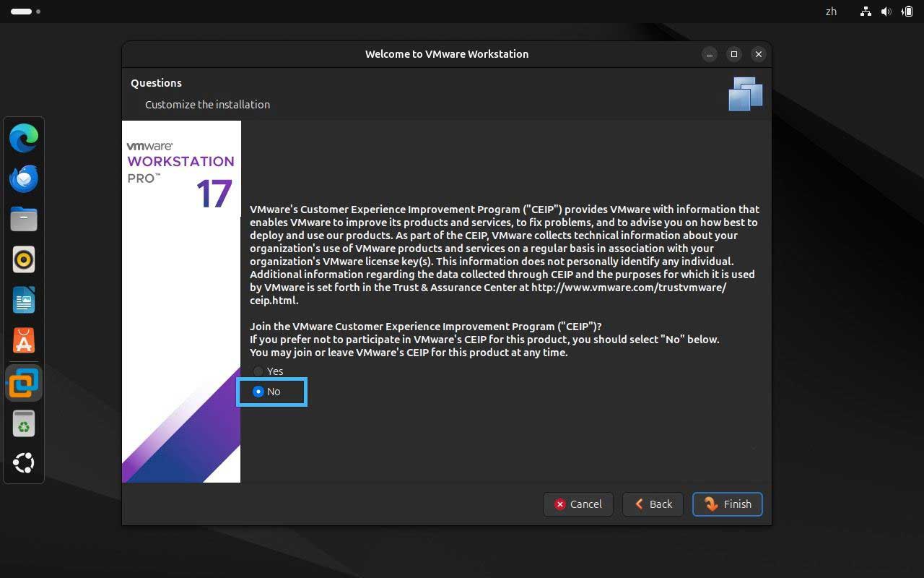
Task: Click the 'Customize the installation' subtitle
Action: click(207, 105)
